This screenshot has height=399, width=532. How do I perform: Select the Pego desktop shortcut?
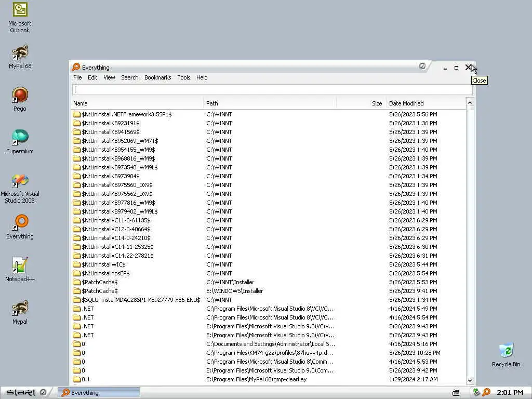(20, 99)
